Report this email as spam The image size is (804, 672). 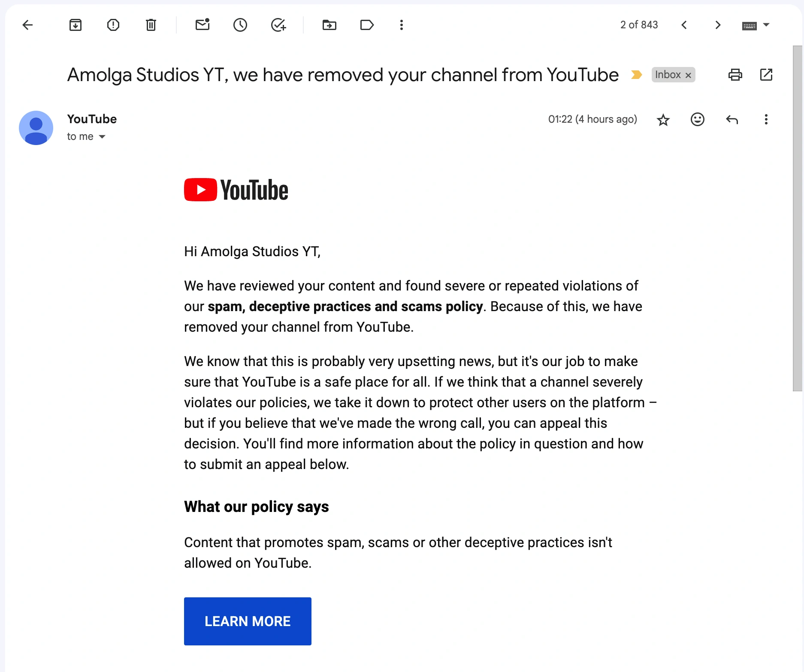(113, 25)
